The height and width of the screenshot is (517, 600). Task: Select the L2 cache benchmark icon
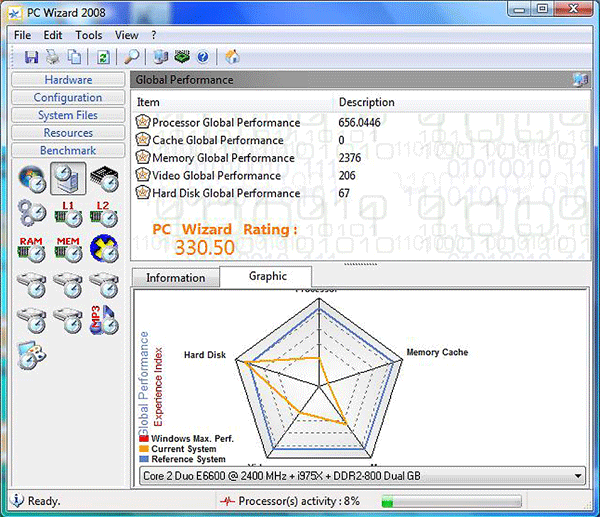coord(104,214)
